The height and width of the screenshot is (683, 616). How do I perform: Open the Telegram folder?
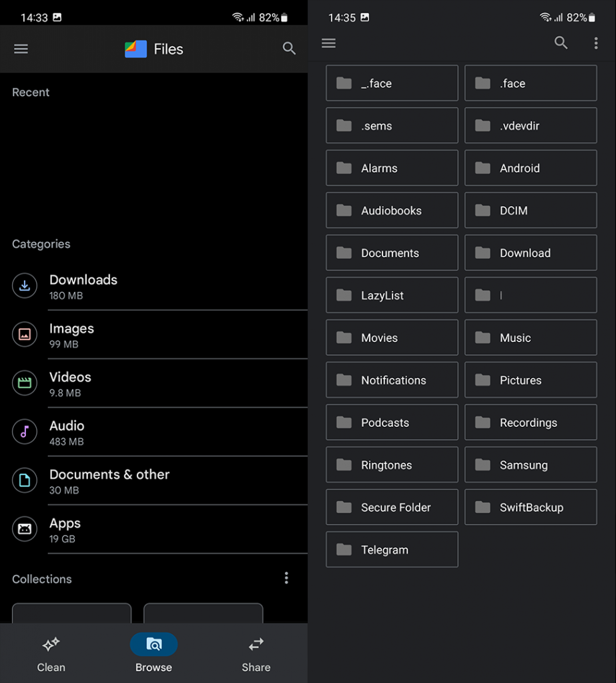[x=392, y=550]
